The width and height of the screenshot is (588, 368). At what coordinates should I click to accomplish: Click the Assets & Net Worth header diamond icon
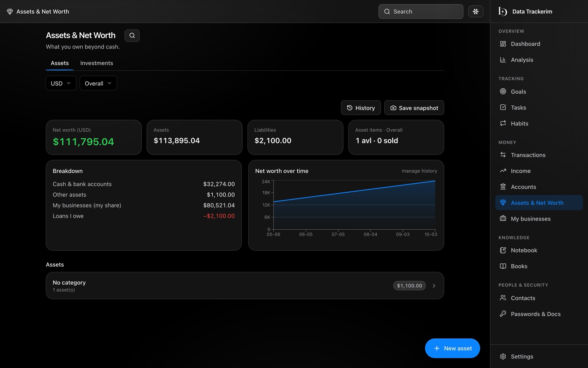pos(10,11)
